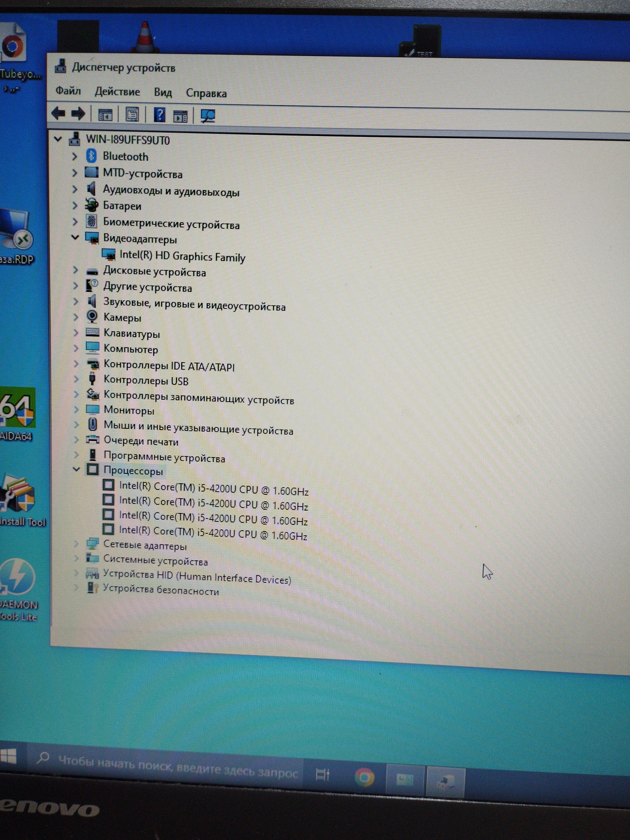630x840 pixels.
Task: Expand Звуковые, игровые и видеоустройства node
Action: coord(76,301)
